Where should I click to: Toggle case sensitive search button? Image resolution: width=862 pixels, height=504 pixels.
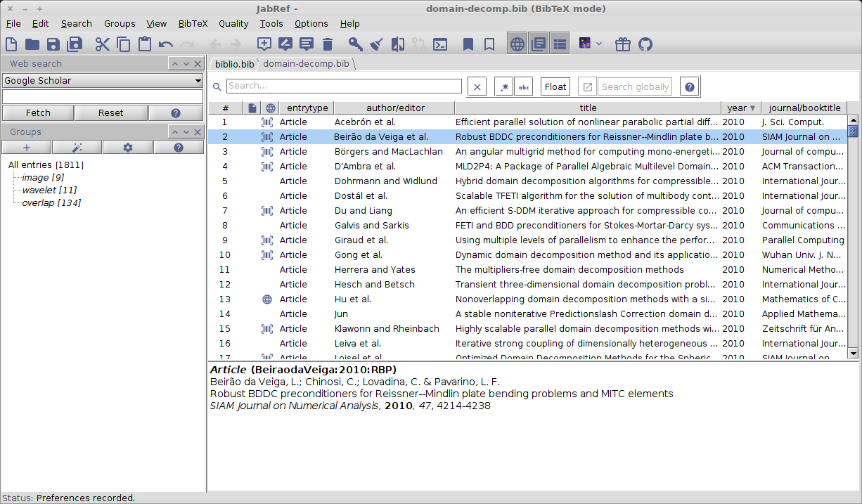coord(524,87)
